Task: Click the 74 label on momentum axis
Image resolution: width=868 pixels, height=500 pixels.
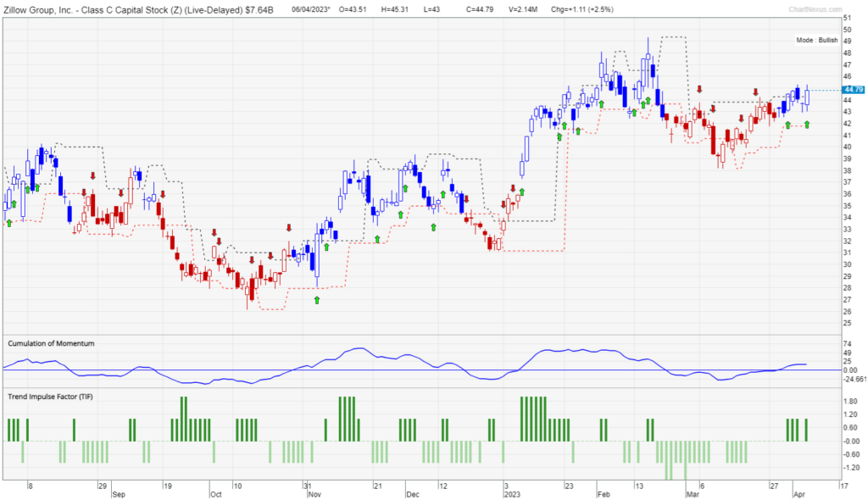Action: point(848,344)
